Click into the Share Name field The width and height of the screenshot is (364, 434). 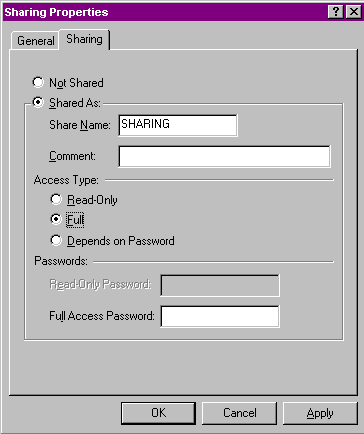click(x=178, y=125)
